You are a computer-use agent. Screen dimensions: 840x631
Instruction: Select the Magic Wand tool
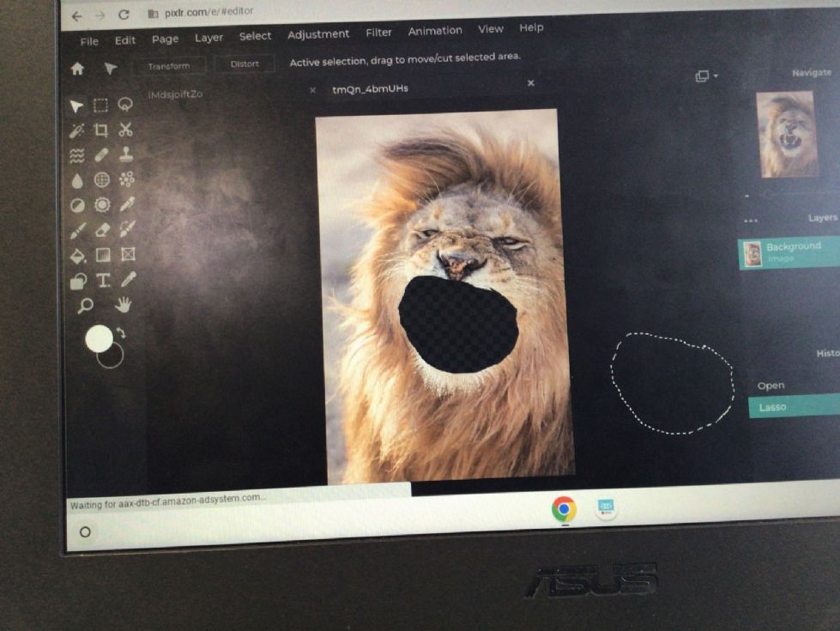77,130
